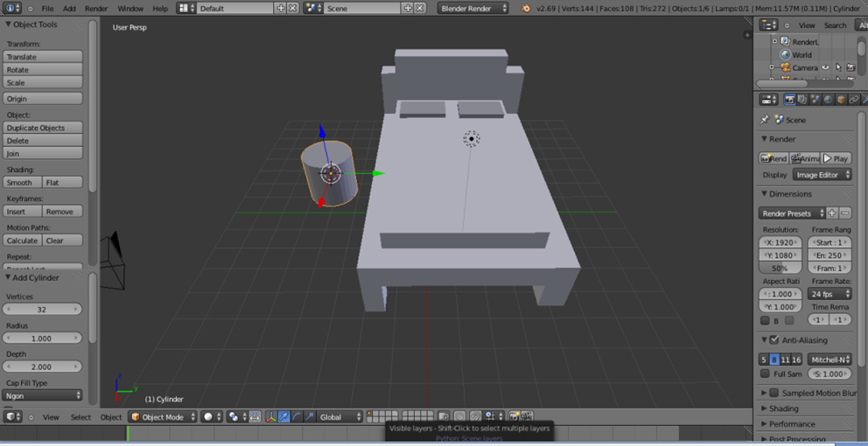Image resolution: width=868 pixels, height=446 pixels.
Task: Click the Duplicate Objects button
Action: click(43, 128)
